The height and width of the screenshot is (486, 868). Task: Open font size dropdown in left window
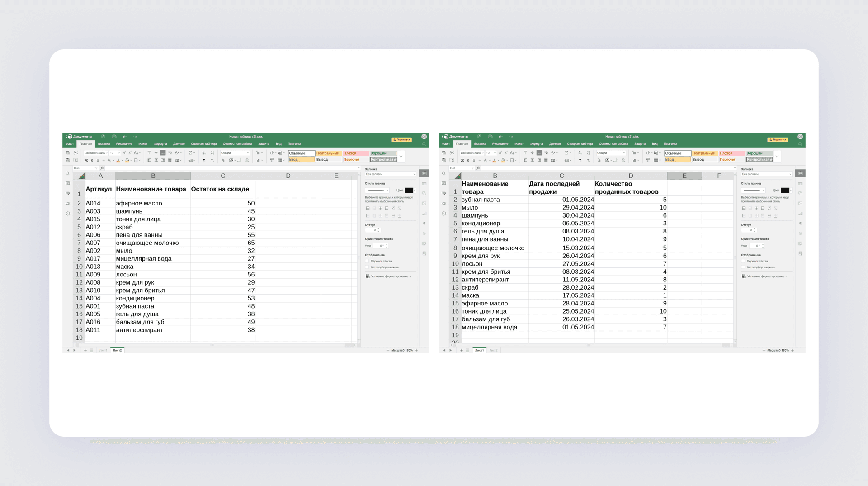114,153
